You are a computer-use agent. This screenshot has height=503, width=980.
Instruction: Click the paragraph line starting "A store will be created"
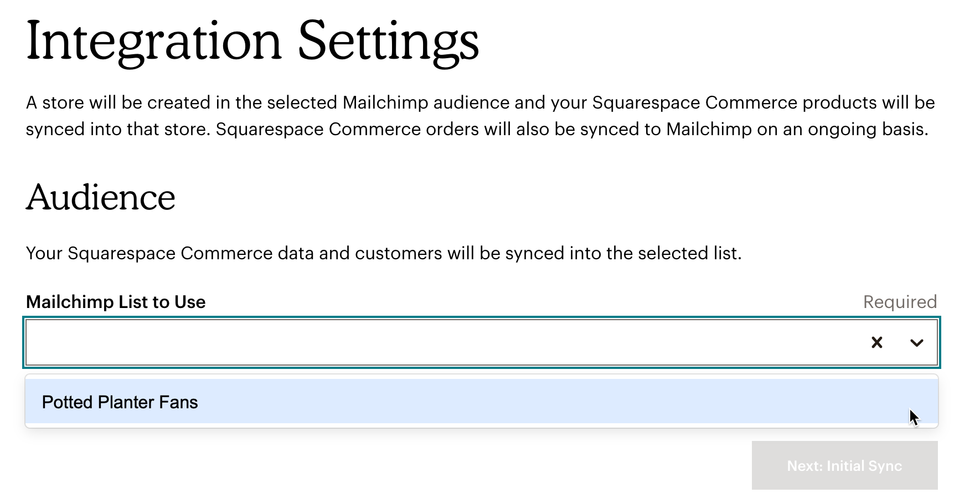(x=479, y=102)
